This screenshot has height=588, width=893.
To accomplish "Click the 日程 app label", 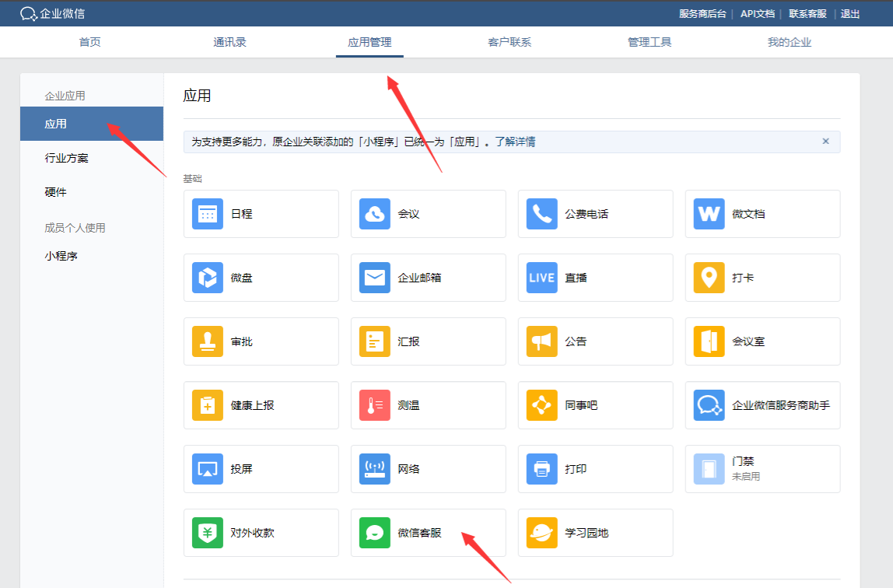I will [x=241, y=214].
